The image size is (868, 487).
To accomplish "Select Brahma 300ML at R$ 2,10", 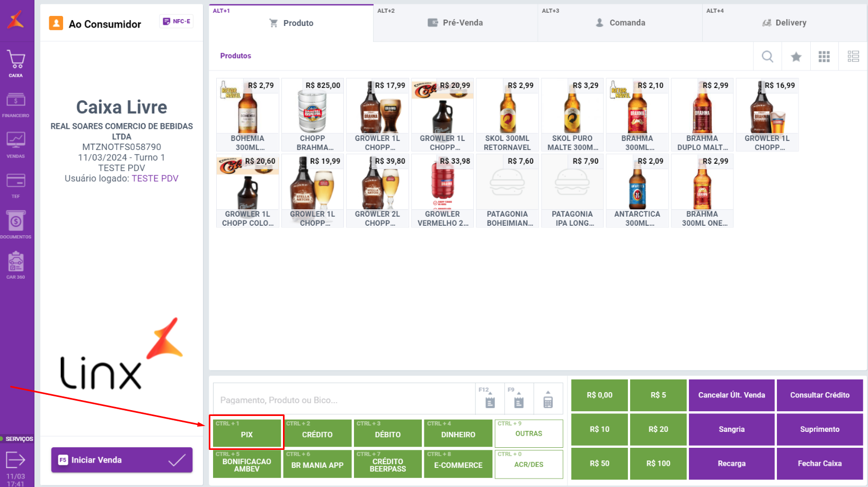I will [x=637, y=115].
